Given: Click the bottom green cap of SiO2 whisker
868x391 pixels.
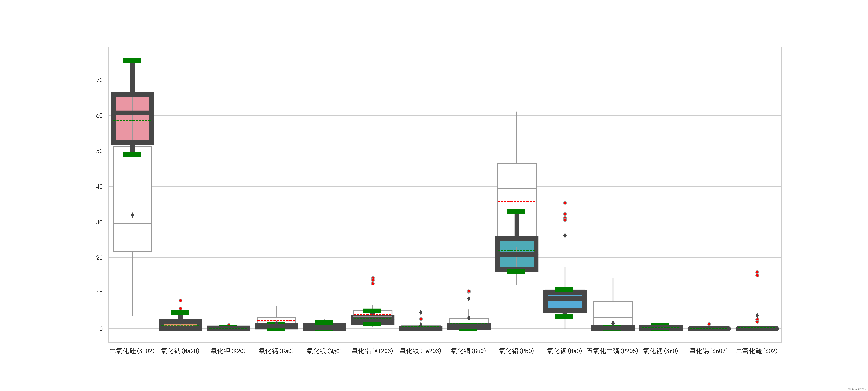Looking at the screenshot, I should 132,155.
